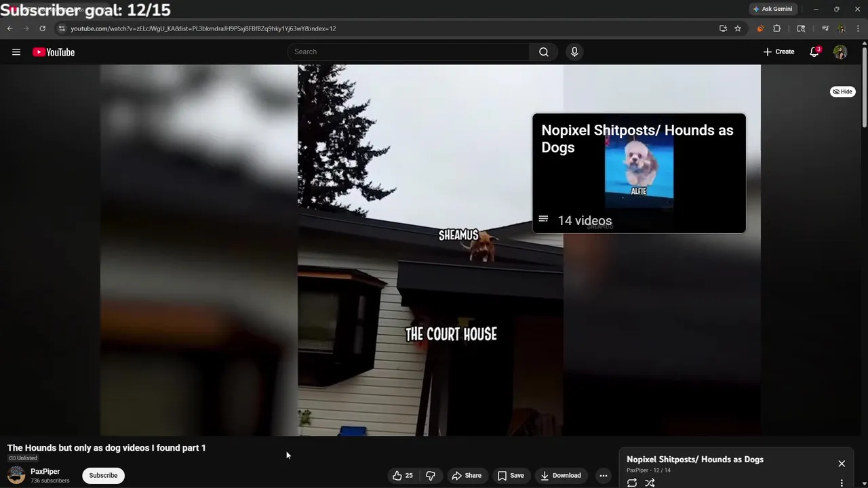Close the playlist panel
This screenshot has width=868, height=488.
842,464
